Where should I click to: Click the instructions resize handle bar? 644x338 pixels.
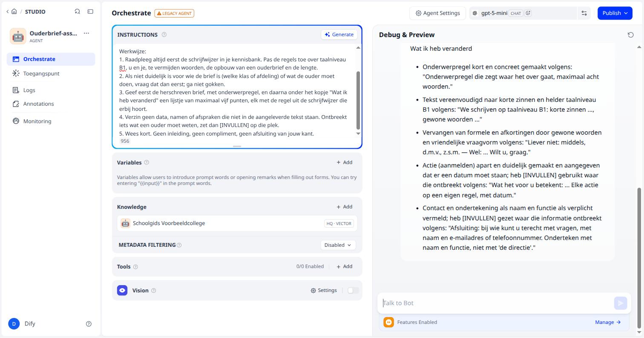(237, 146)
